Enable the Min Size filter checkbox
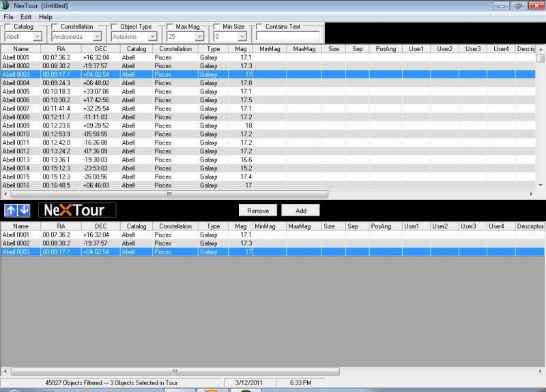Image resolution: width=546 pixels, height=392 pixels. click(x=216, y=27)
